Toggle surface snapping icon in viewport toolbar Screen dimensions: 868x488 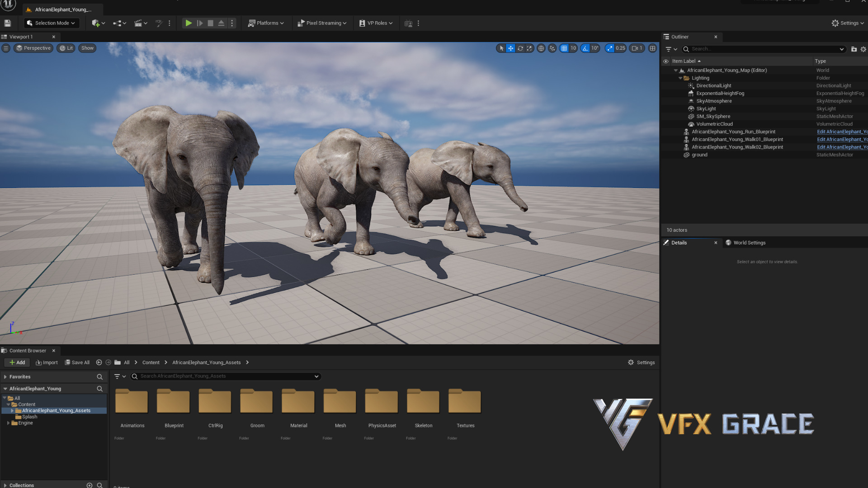click(552, 48)
